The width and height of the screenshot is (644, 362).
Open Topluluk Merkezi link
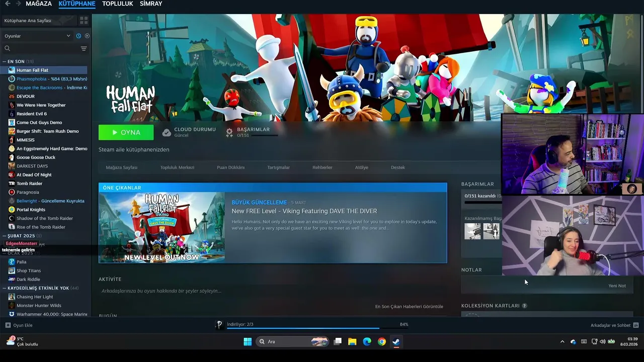pos(177,167)
